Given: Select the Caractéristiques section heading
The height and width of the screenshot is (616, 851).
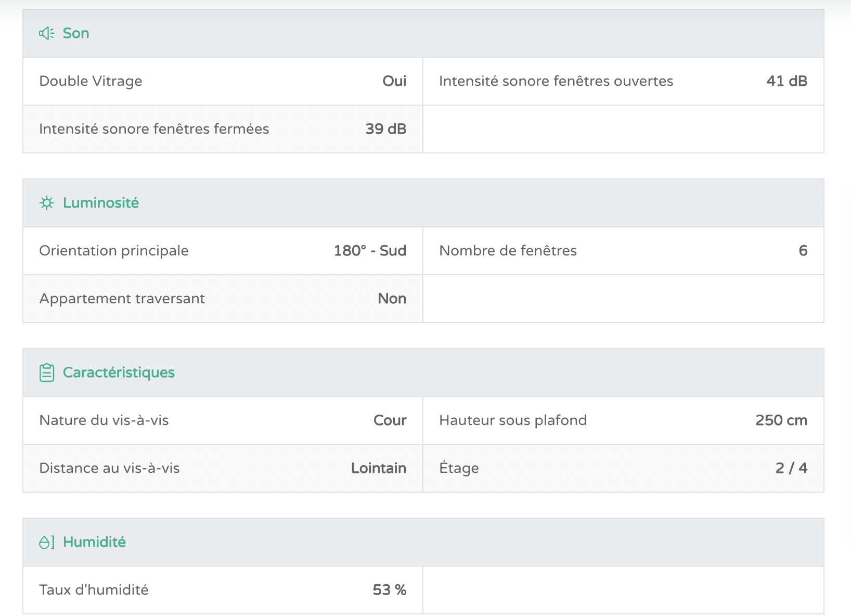Looking at the screenshot, I should (x=119, y=373).
